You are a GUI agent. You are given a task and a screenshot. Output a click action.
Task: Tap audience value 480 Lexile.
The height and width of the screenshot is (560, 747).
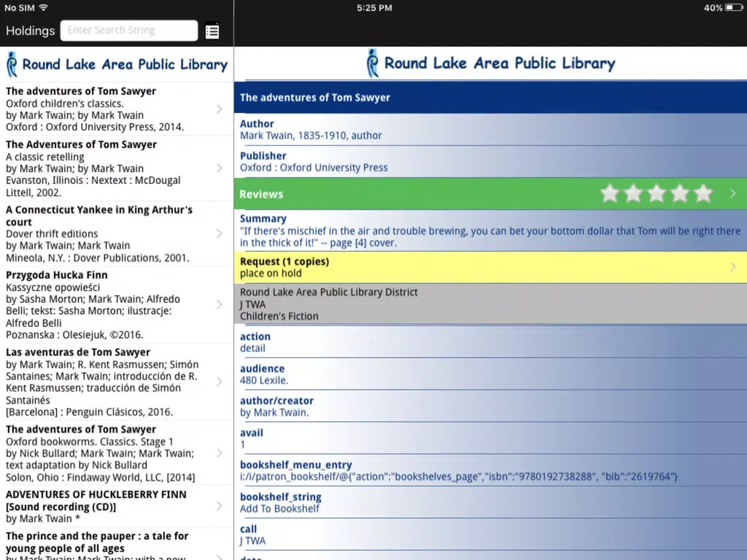(264, 381)
